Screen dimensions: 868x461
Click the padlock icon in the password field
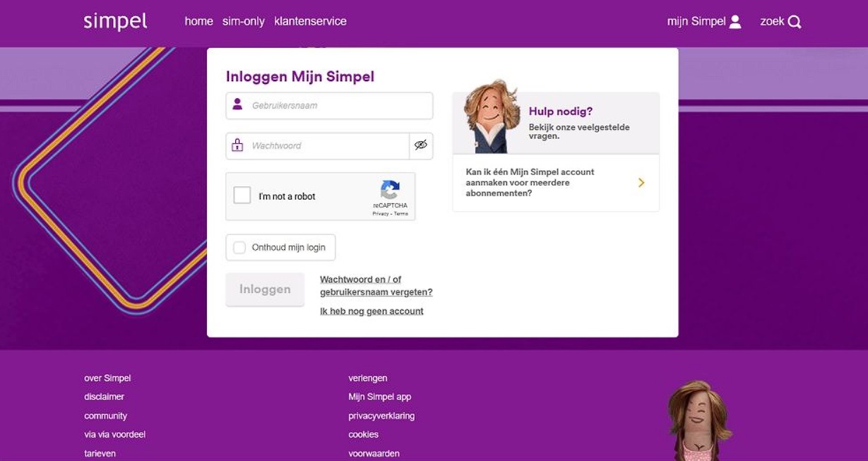click(237, 145)
